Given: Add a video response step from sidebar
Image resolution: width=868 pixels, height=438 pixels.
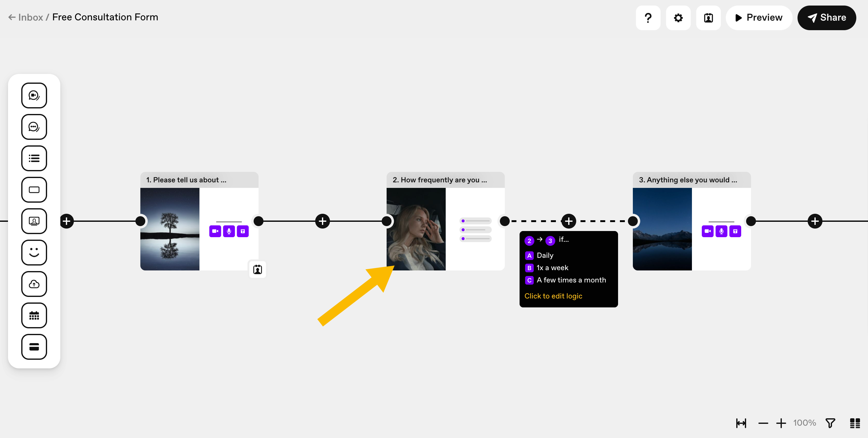Looking at the screenshot, I should click(x=34, y=95).
